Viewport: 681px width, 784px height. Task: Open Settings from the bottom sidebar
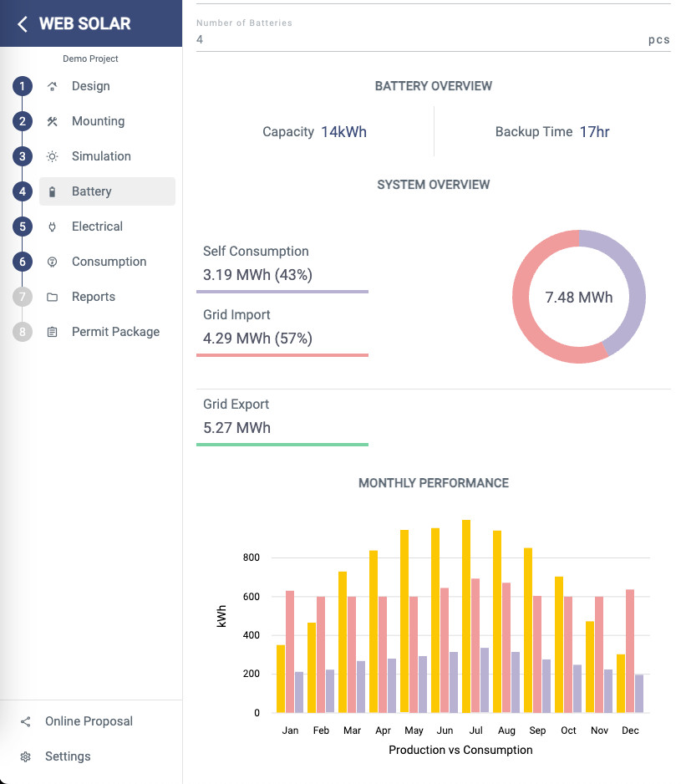[67, 756]
